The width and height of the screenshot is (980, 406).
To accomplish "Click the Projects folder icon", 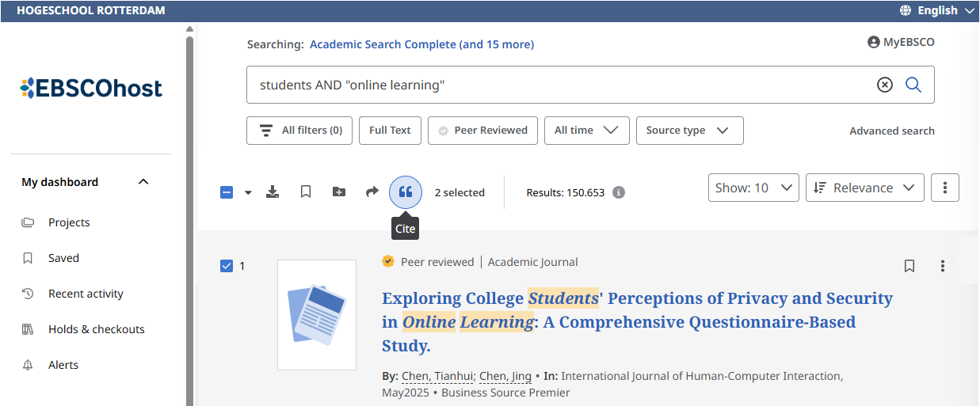I will (x=28, y=222).
